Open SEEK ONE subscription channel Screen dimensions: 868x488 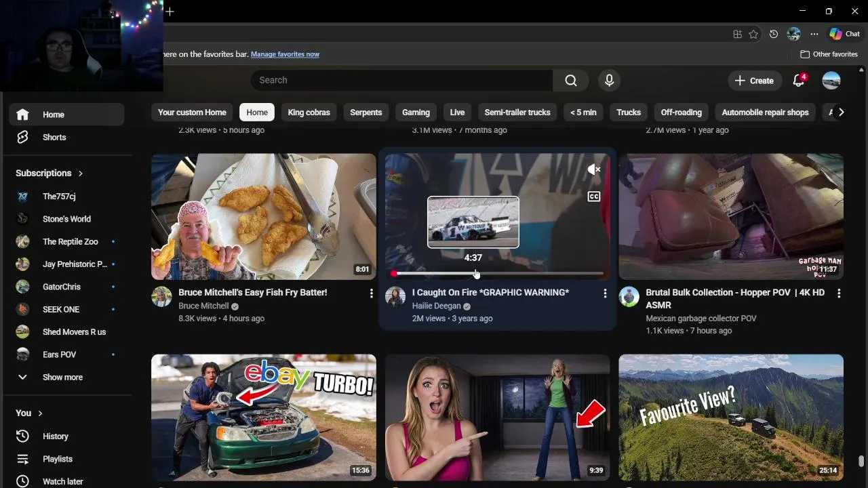pos(66,309)
